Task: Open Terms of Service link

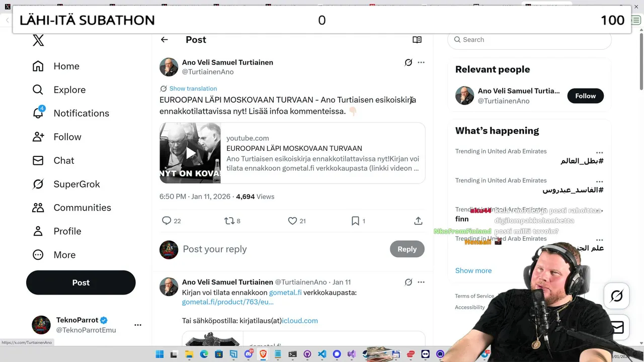Action: (x=474, y=296)
